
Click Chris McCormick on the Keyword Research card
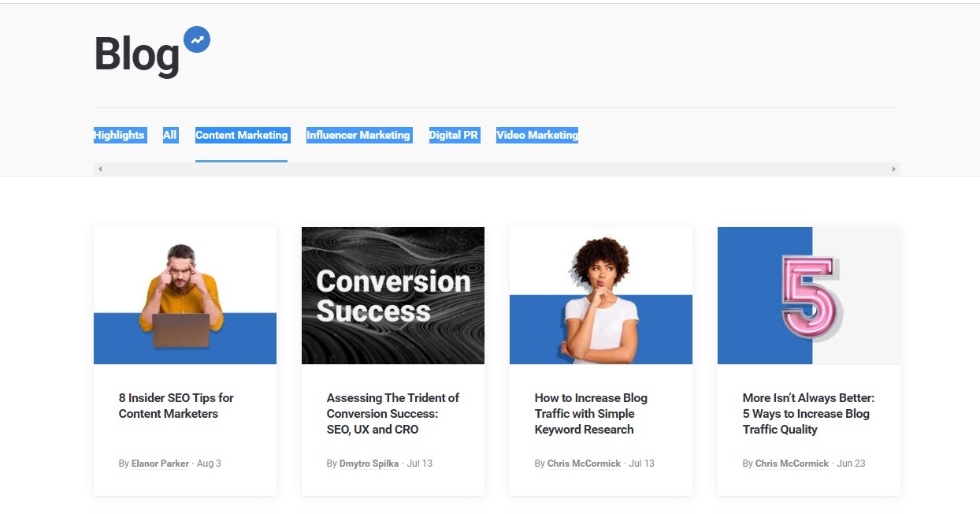(584, 464)
